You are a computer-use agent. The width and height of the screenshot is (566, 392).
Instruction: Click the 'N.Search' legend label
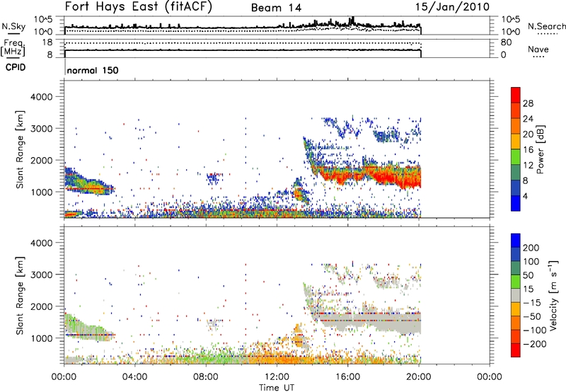click(546, 26)
